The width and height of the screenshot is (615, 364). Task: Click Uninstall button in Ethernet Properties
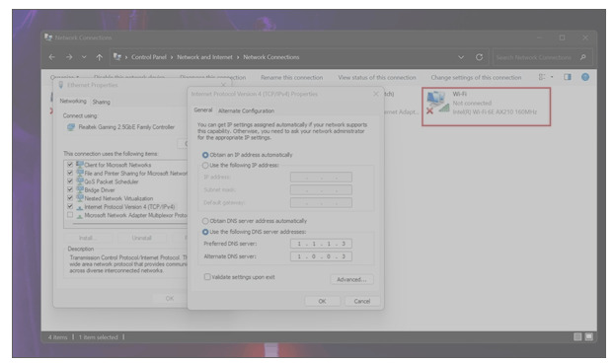[x=141, y=238]
